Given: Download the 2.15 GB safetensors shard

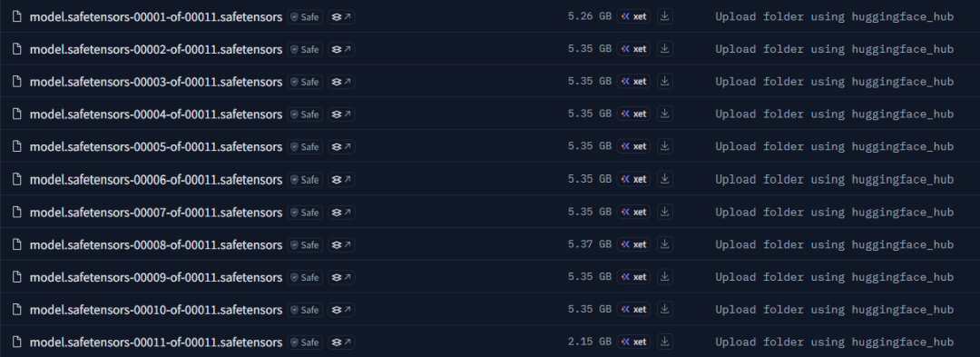Looking at the screenshot, I should coord(664,342).
